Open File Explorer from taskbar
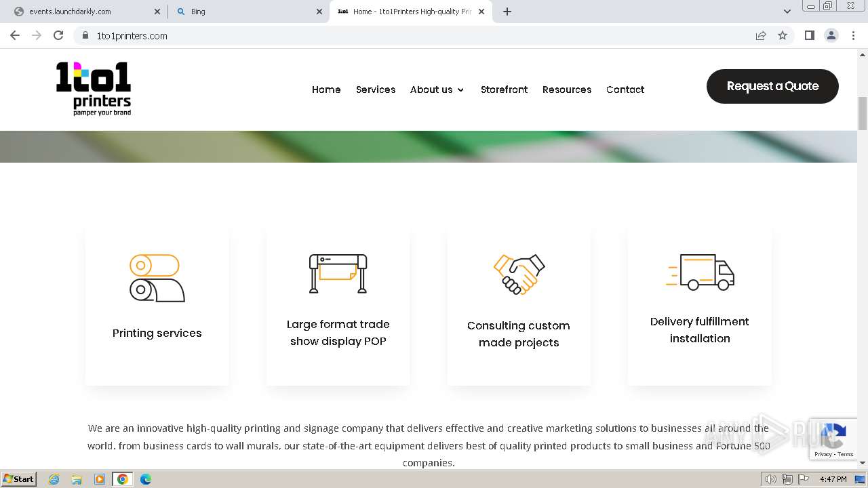 click(x=77, y=479)
